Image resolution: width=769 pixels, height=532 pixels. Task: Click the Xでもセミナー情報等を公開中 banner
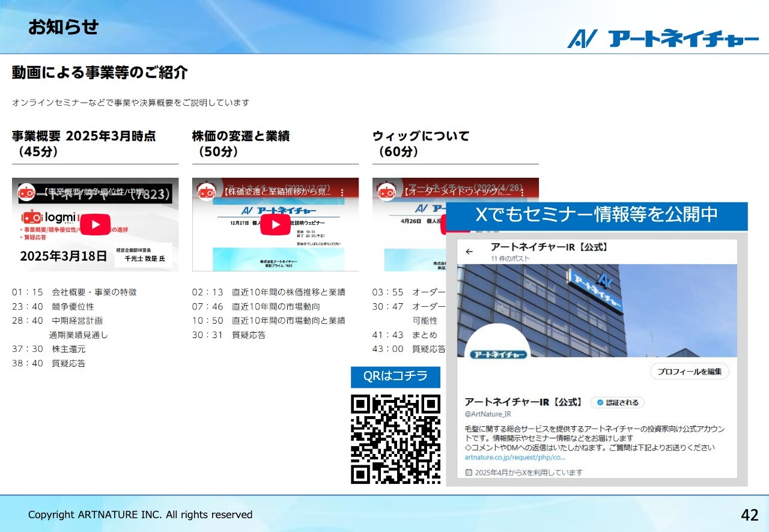(597, 215)
